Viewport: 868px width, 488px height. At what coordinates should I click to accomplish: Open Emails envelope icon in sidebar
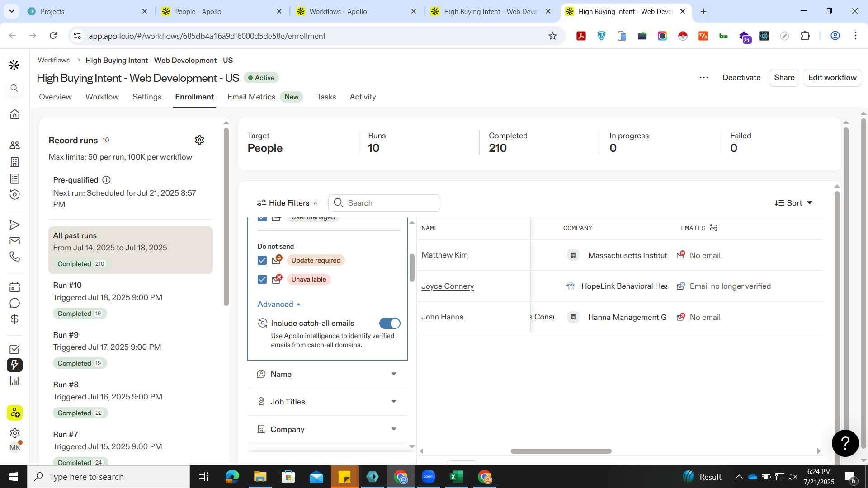(14, 240)
